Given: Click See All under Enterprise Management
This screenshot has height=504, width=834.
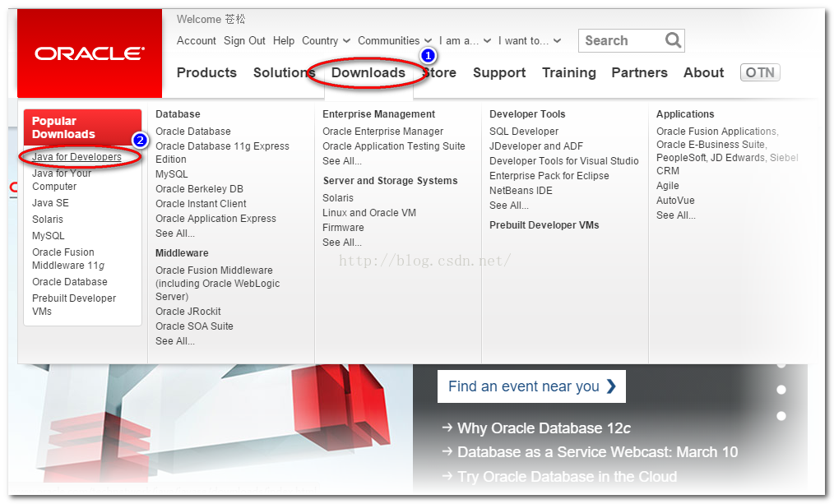Looking at the screenshot, I should click(x=342, y=161).
